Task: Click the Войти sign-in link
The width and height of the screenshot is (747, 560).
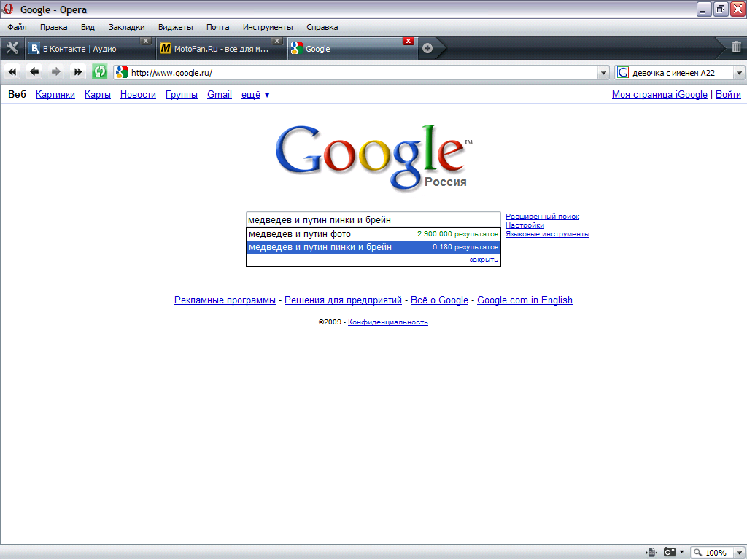Action: point(729,94)
